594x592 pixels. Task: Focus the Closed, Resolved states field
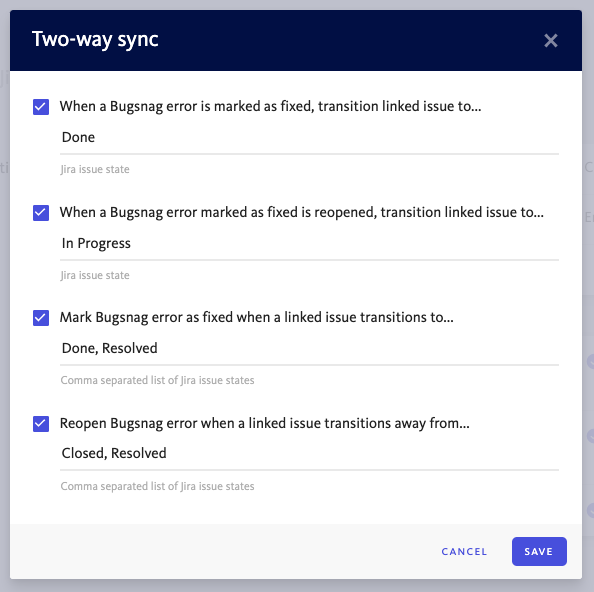(309, 454)
